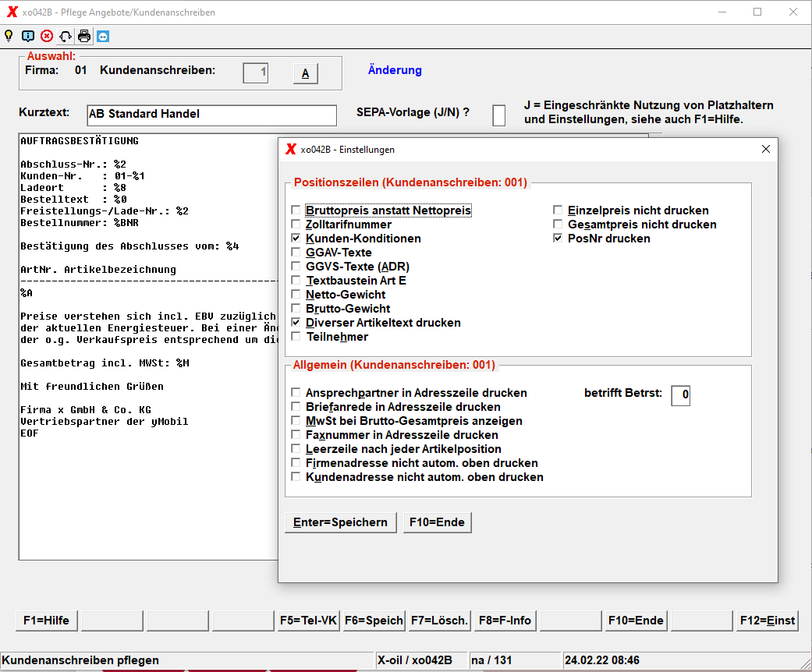
Task: Click the 'Kundenanschreiben pflegen' status bar text
Action: pos(80,660)
